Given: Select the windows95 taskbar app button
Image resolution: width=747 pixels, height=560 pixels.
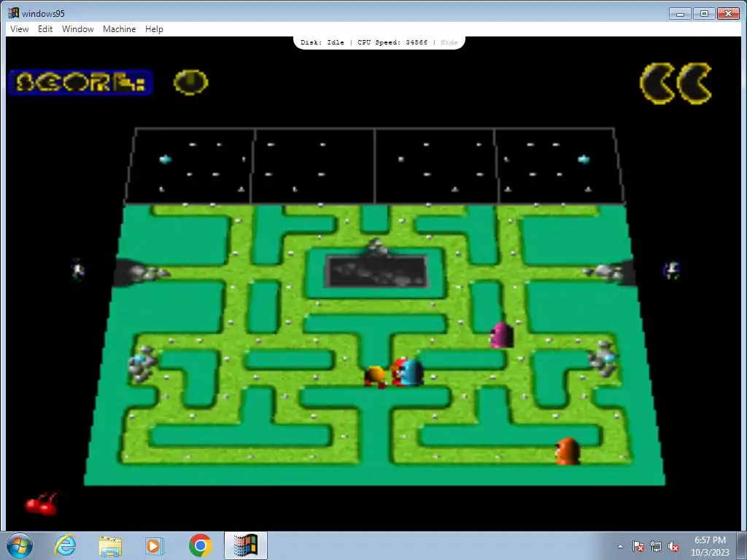Looking at the screenshot, I should (245, 545).
